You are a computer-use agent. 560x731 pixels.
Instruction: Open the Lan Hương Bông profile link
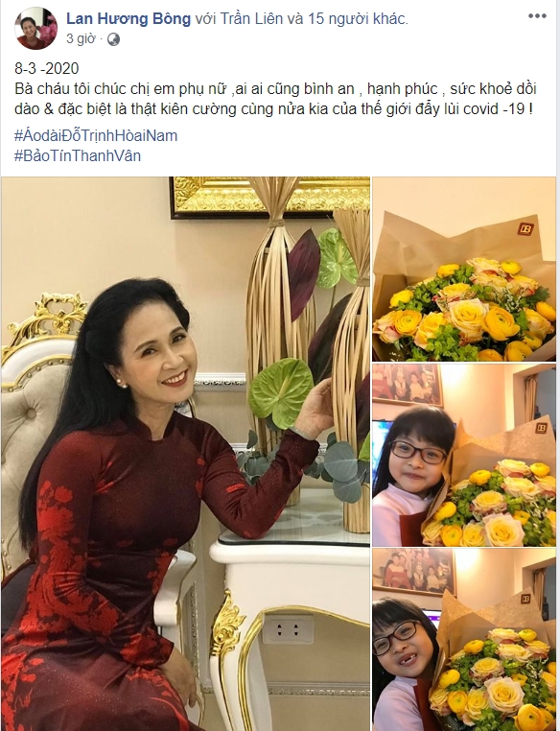pos(128,18)
